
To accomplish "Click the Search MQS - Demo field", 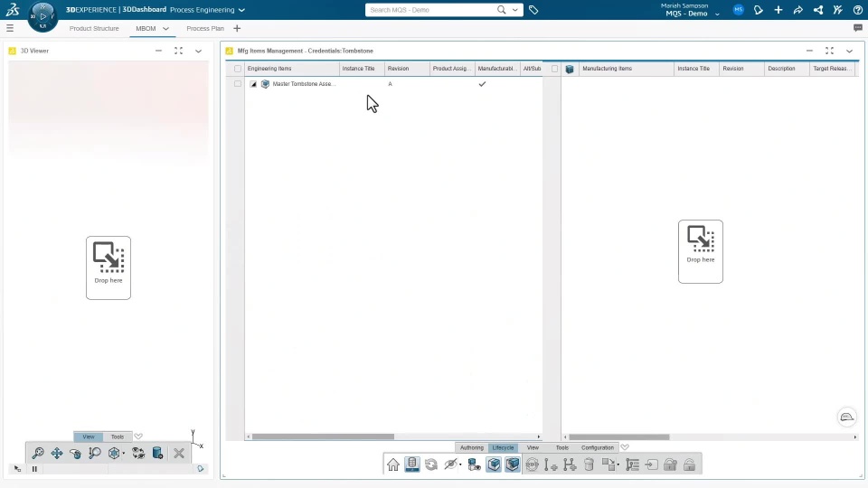I will coord(432,9).
